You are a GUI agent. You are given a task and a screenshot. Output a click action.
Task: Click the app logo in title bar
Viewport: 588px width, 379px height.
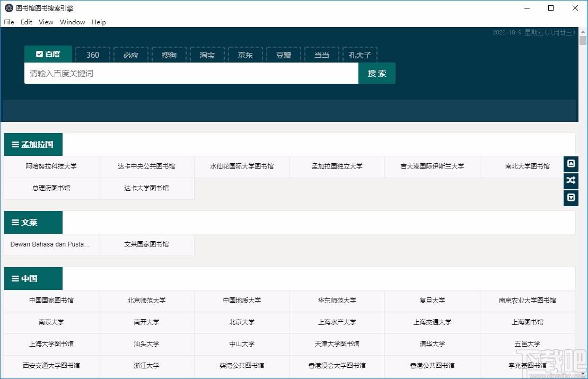8,8
